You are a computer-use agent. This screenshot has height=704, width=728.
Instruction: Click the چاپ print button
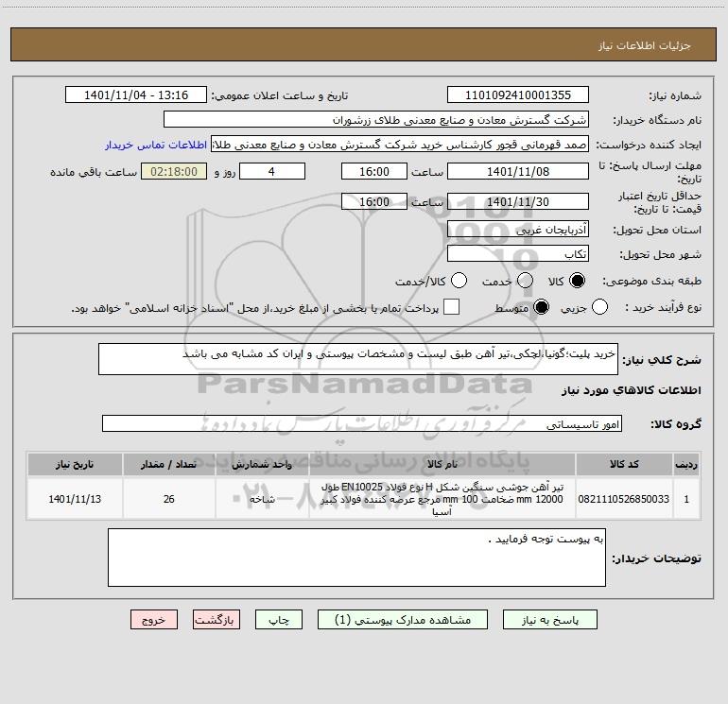pyautogui.click(x=279, y=620)
